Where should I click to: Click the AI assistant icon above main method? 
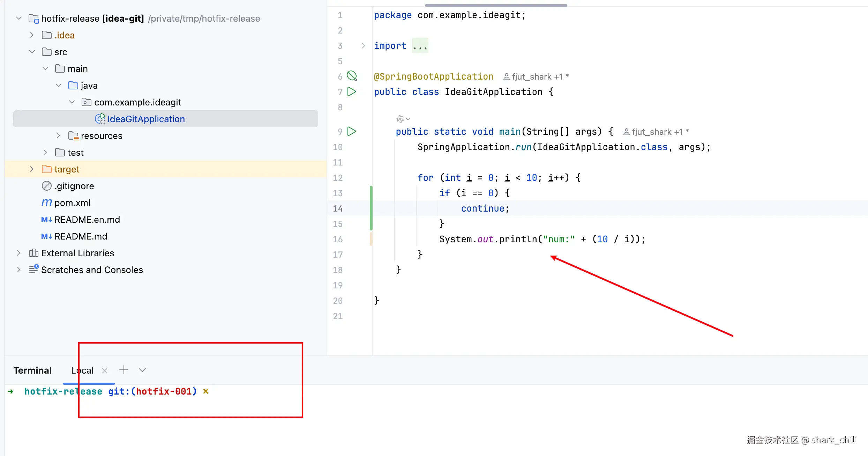[x=401, y=119]
